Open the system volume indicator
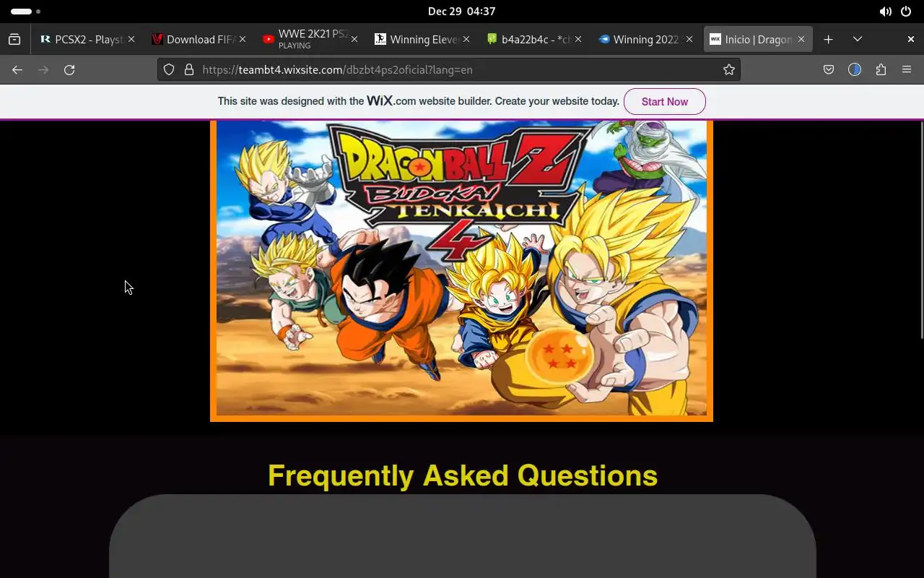This screenshot has width=924, height=578. coord(885,12)
